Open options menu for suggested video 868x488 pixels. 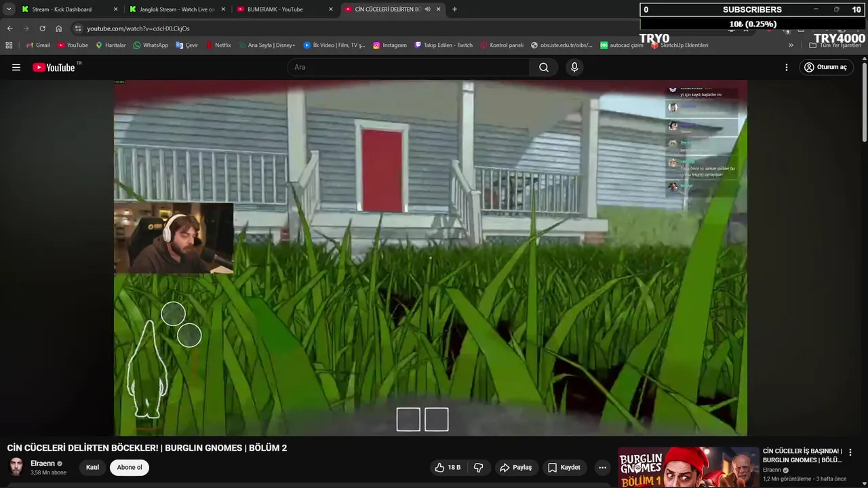pos(850,452)
